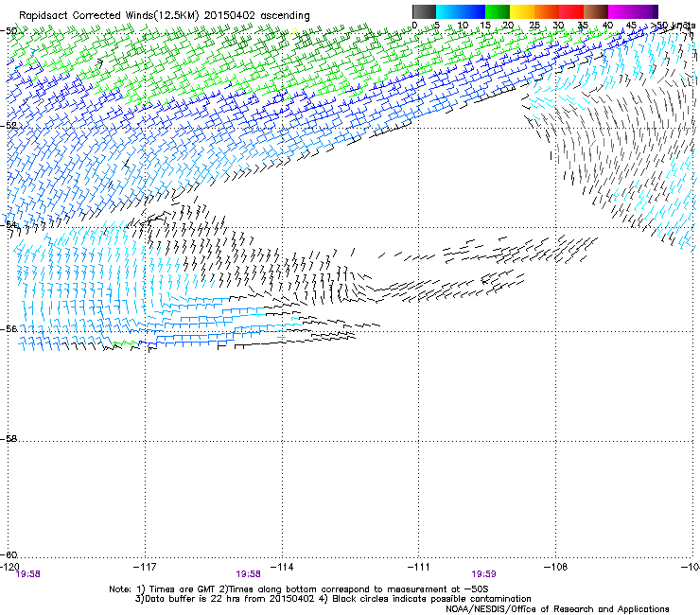The width and height of the screenshot is (700, 615).
Task: Click the Rapidscat Corrected Winds title text
Action: (165, 16)
